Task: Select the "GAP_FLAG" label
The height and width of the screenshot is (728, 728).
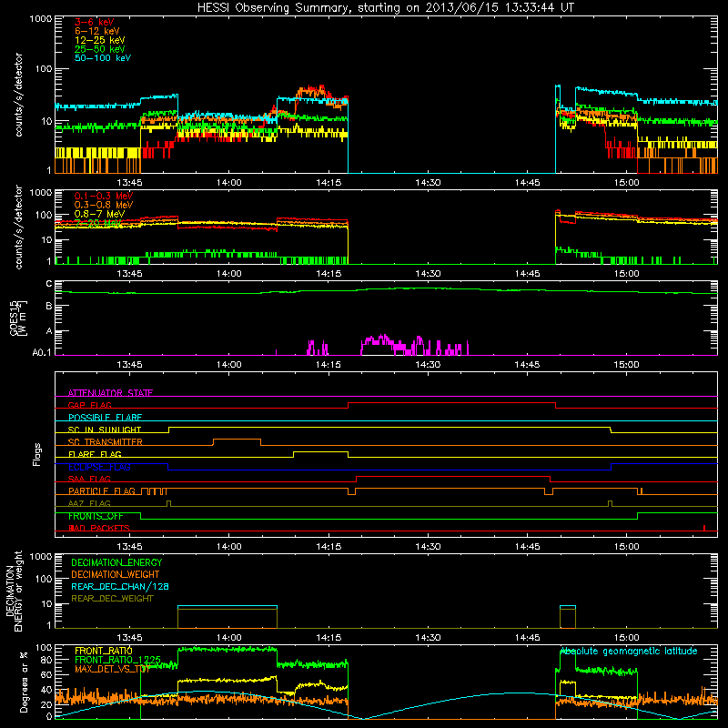Action: tap(89, 405)
